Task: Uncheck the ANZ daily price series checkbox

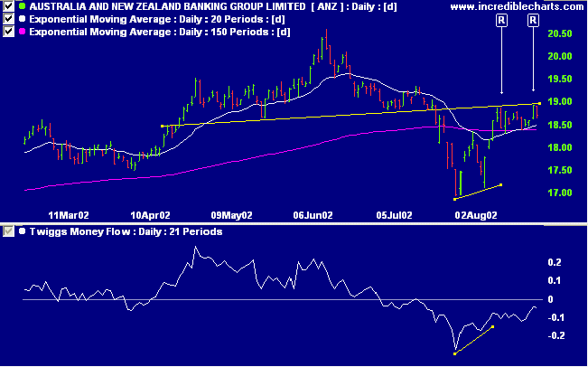Action: pos(8,6)
